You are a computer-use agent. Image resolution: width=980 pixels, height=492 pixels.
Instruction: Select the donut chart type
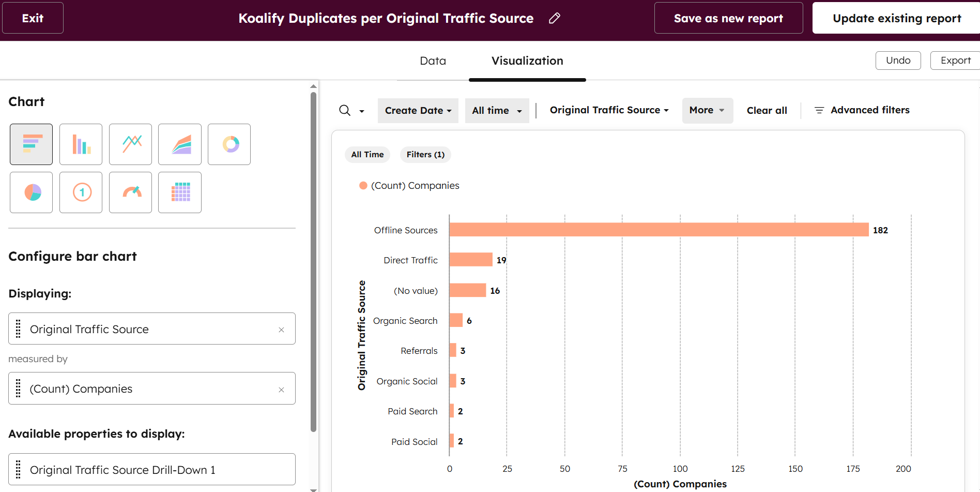[229, 144]
